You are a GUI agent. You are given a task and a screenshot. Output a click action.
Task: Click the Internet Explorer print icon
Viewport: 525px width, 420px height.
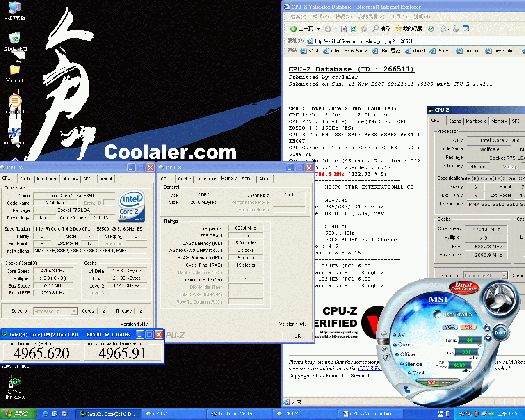coord(456,29)
